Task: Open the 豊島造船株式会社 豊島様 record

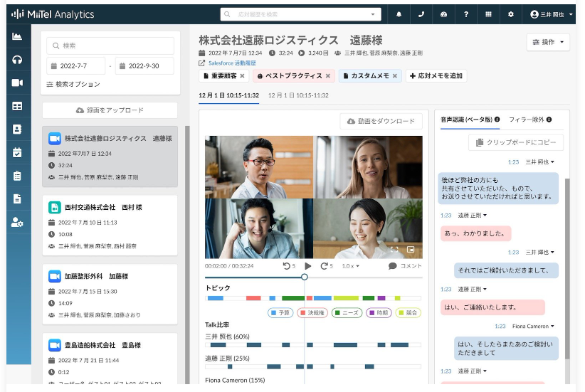Action: 110,359
